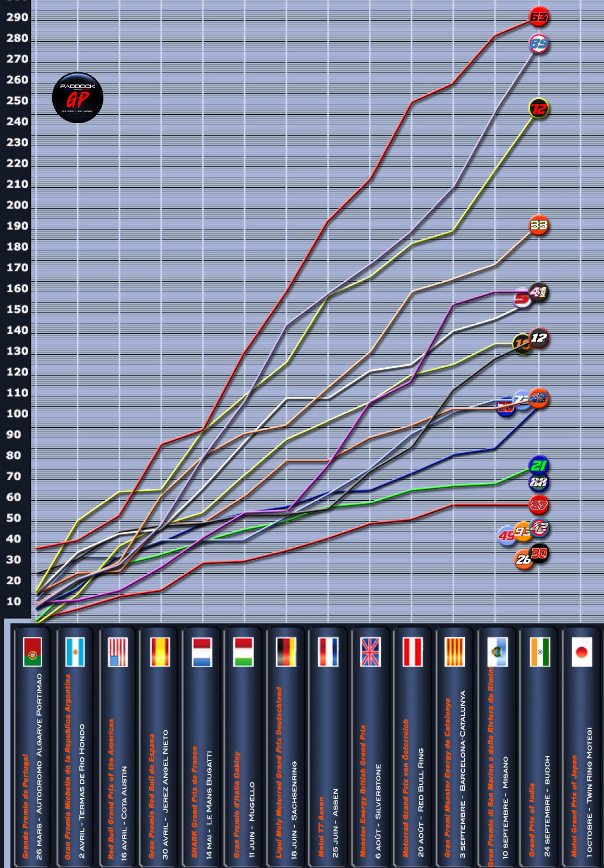Click the orange number 26 rider badge

pyautogui.click(x=523, y=560)
